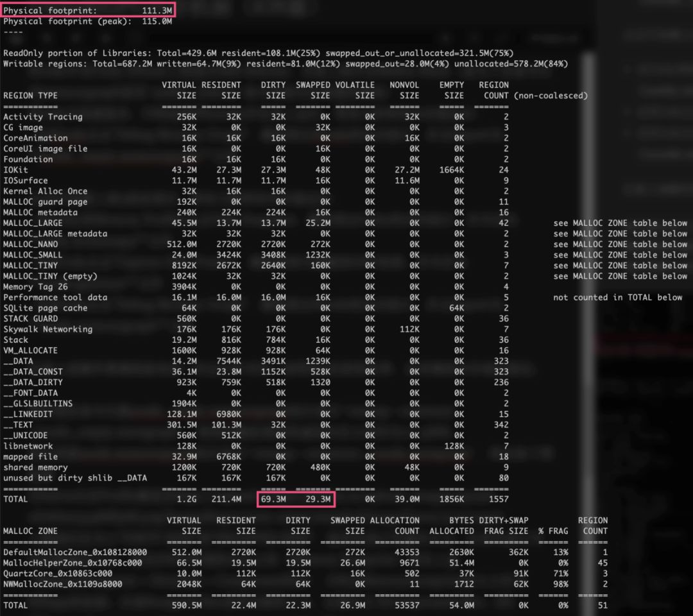This screenshot has width=693, height=616.
Task: Click the "ReadOnly portion of Libraries" line
Action: point(259,53)
